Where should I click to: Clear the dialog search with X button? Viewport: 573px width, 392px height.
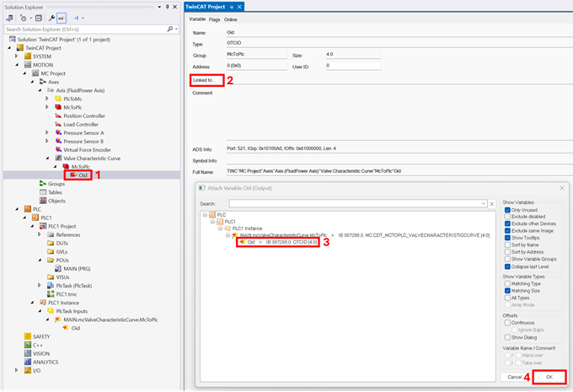pos(492,204)
